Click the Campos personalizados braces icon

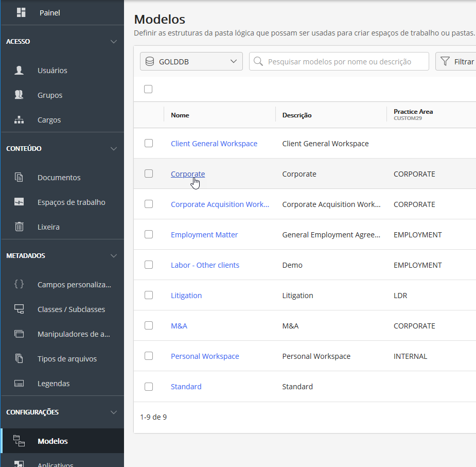(x=19, y=284)
